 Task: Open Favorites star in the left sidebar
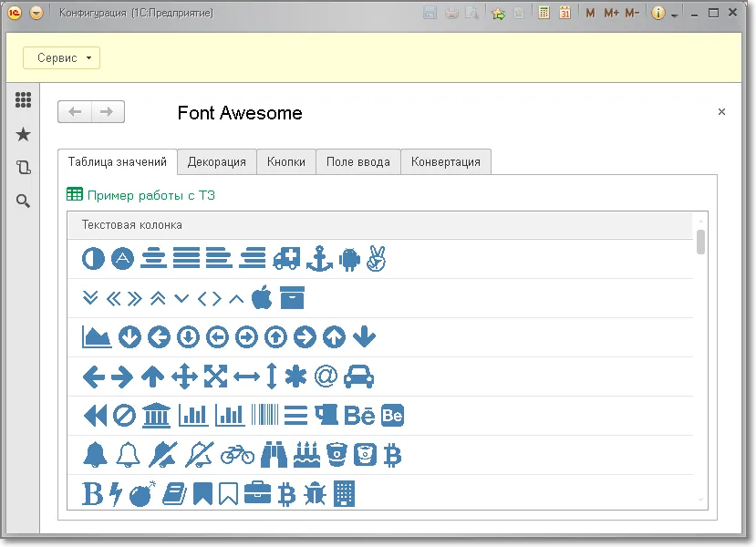click(x=23, y=134)
